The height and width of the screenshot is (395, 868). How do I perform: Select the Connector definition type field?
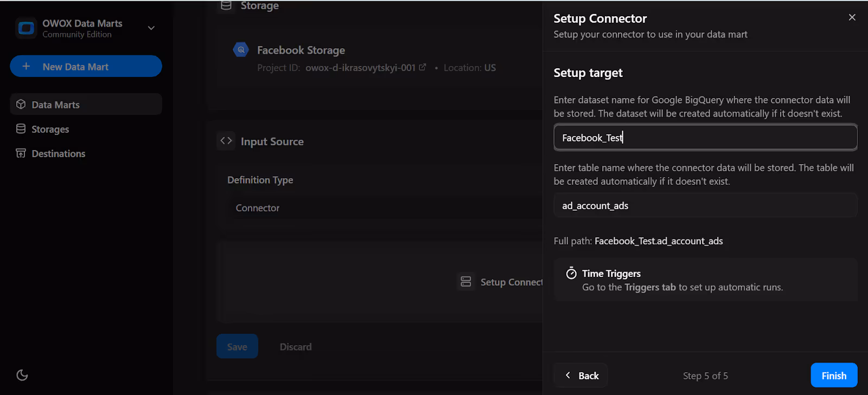click(x=384, y=208)
